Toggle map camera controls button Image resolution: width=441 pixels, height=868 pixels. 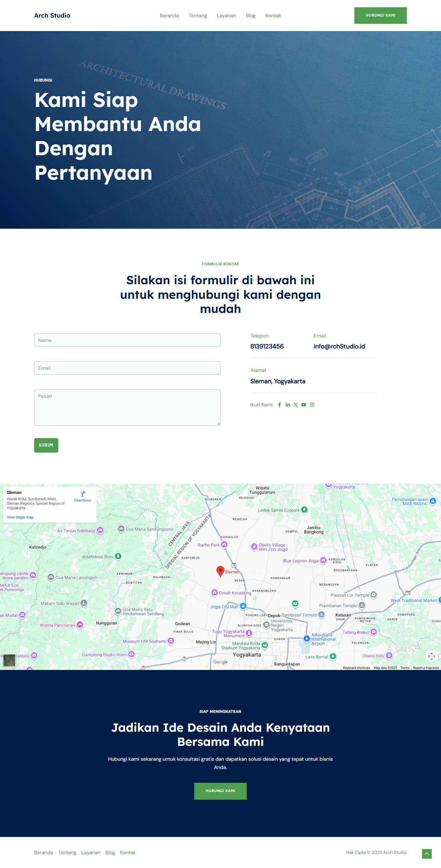click(x=431, y=656)
